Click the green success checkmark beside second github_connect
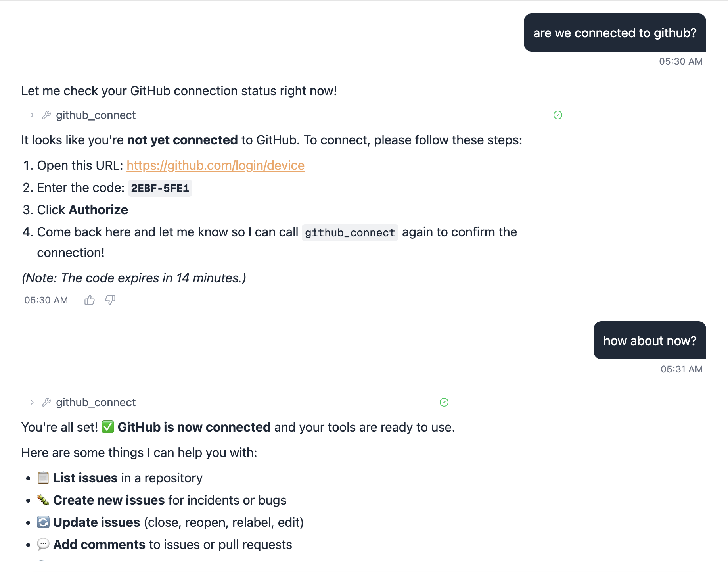The width and height of the screenshot is (728, 572). click(444, 402)
